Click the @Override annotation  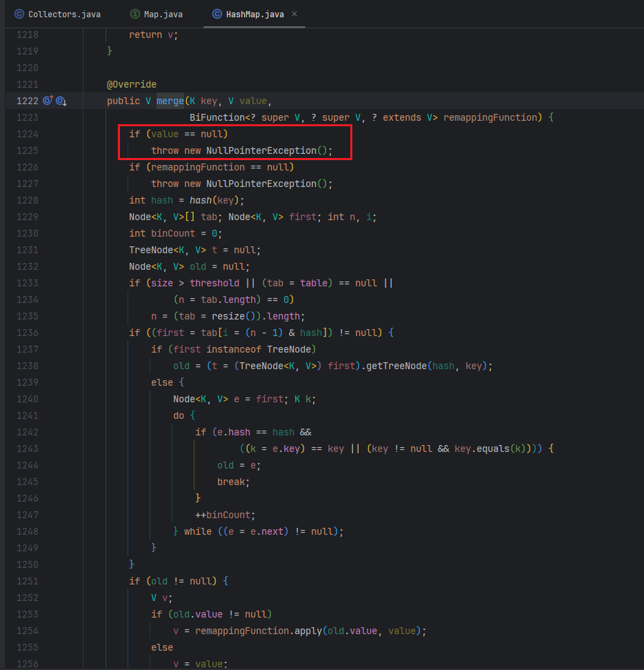(131, 84)
